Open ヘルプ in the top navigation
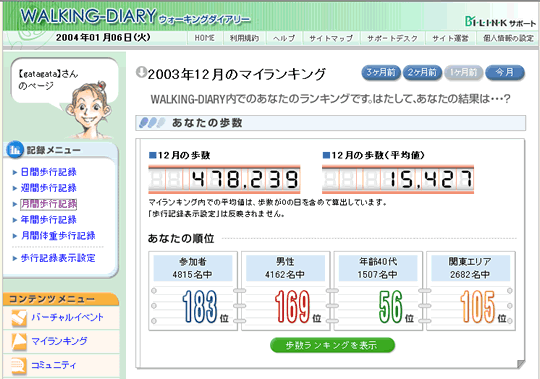The width and height of the screenshot is (540, 379). coord(284,38)
